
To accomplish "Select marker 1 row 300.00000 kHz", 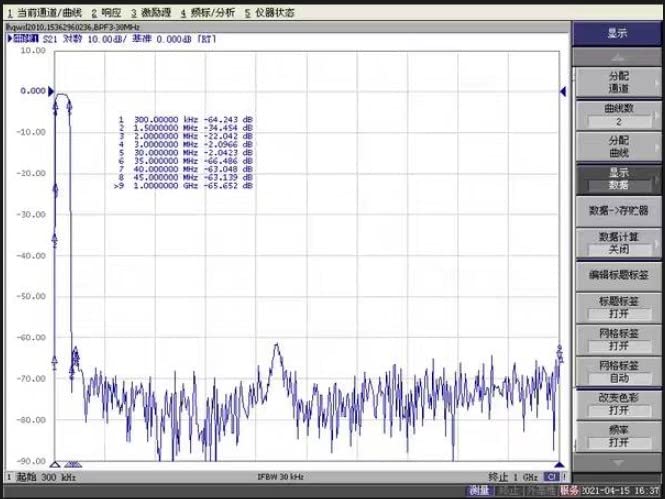I will coord(185,120).
